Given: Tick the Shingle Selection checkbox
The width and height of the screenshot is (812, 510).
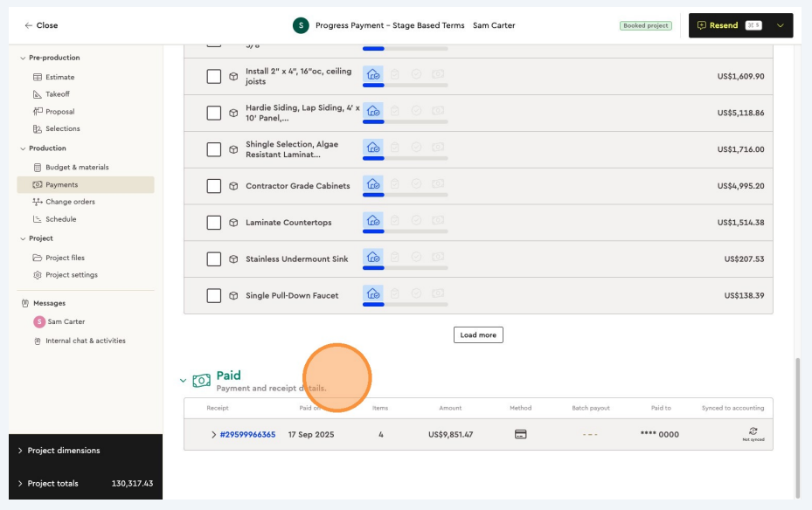Looking at the screenshot, I should [x=214, y=149].
